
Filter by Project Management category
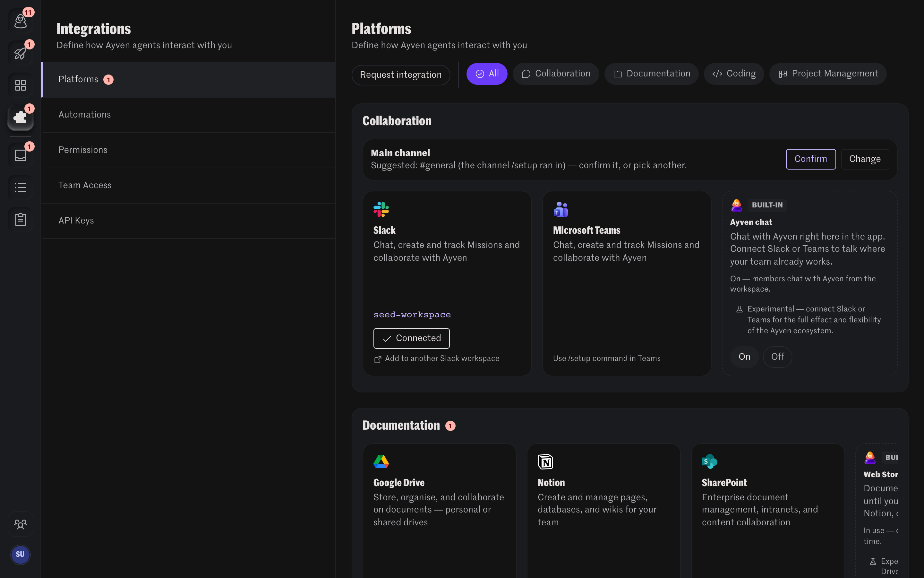[828, 74]
